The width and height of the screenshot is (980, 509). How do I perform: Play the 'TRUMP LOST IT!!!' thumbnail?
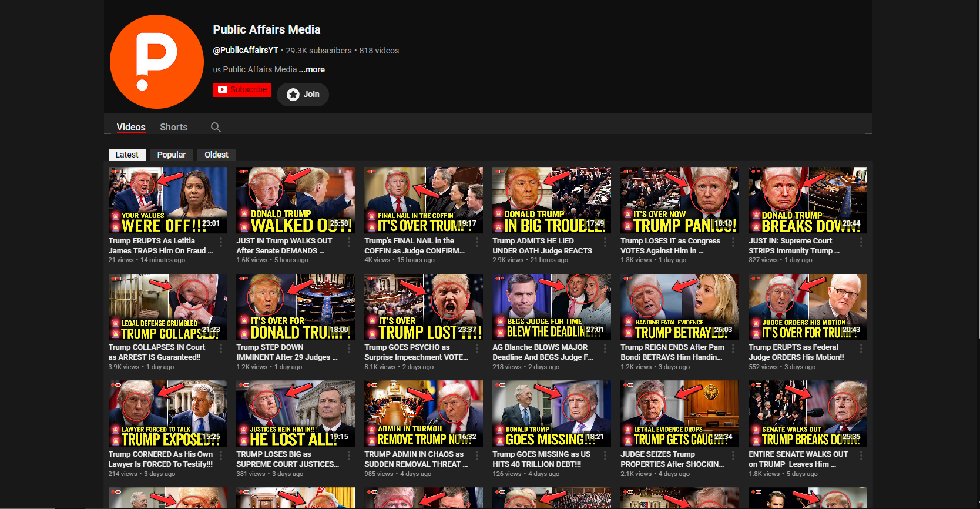point(424,307)
